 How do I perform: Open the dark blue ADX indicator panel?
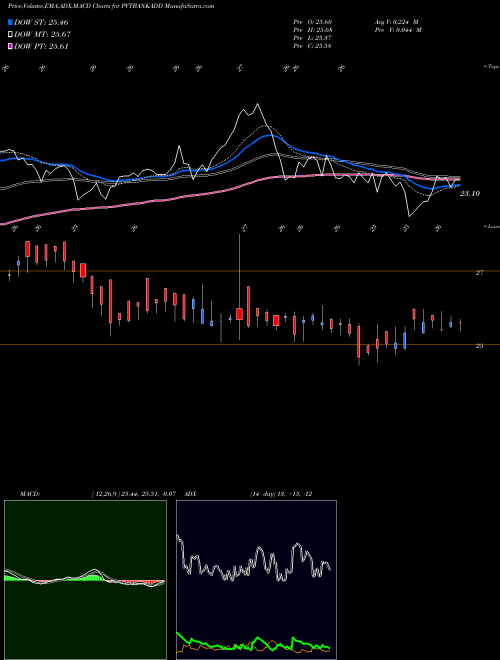256,580
